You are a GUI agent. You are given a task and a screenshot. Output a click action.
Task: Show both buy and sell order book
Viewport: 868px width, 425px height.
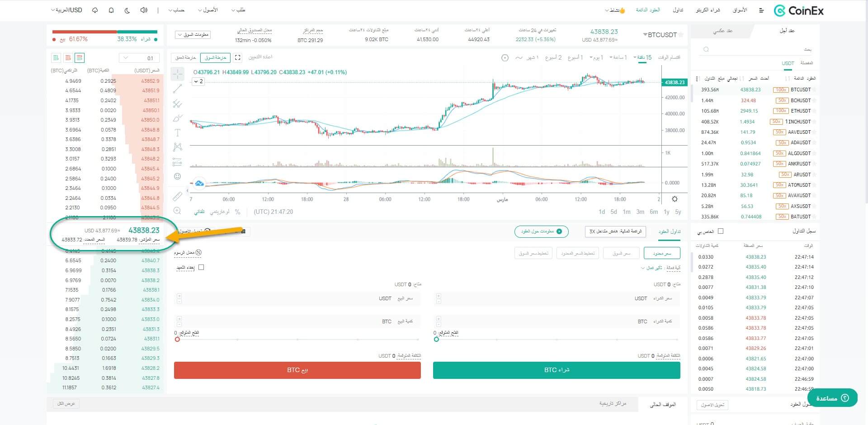pos(80,58)
